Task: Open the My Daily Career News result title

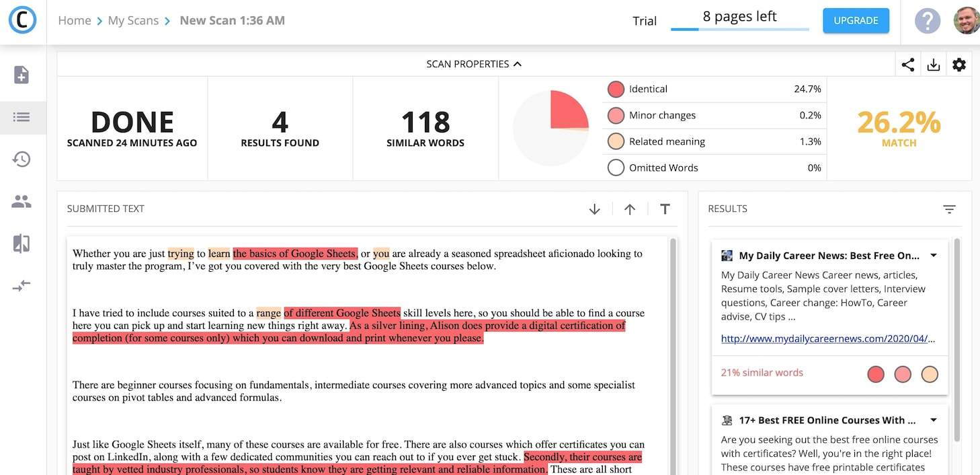Action: [829, 256]
